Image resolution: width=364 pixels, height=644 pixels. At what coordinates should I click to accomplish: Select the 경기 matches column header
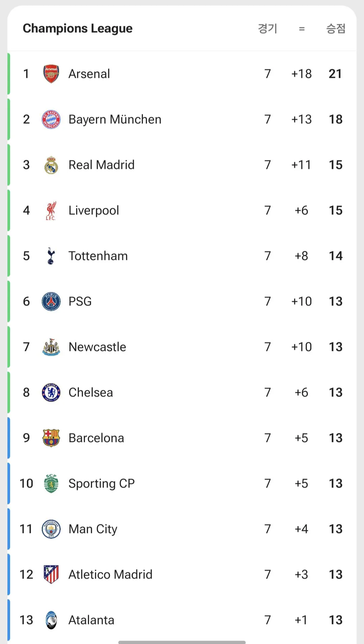[x=268, y=29]
